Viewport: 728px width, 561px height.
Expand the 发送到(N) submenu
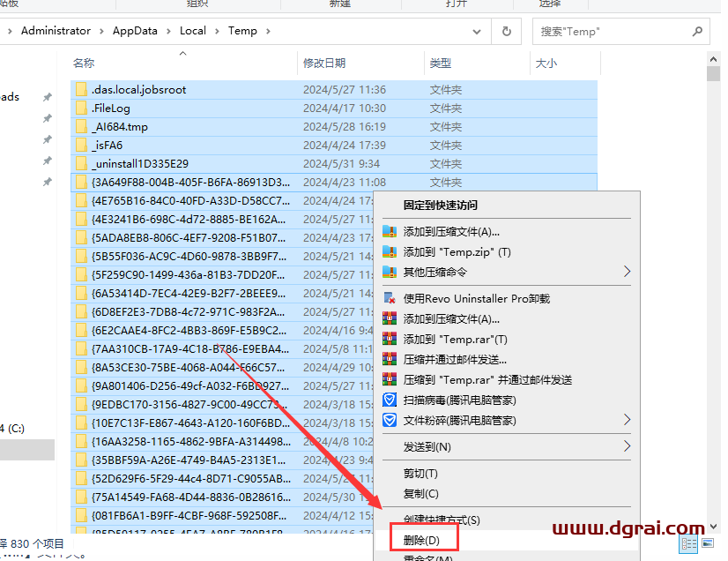627,447
